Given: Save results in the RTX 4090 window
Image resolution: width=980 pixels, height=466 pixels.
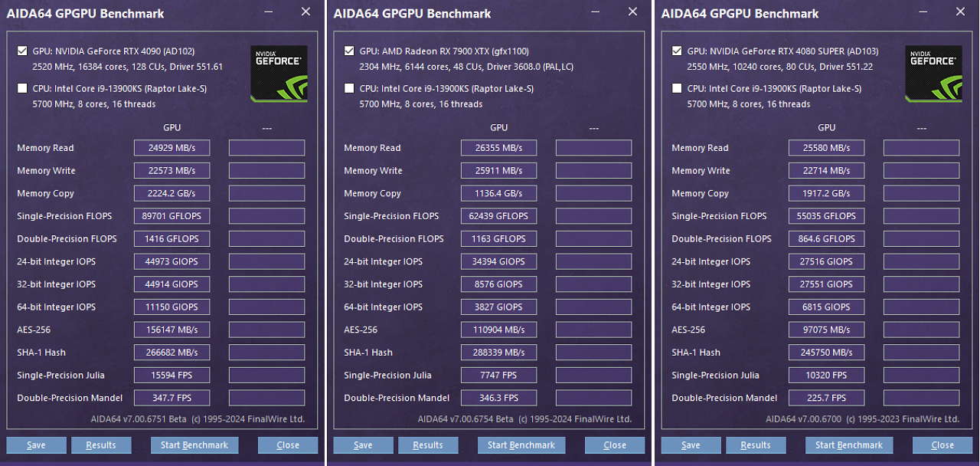Looking at the screenshot, I should point(35,445).
